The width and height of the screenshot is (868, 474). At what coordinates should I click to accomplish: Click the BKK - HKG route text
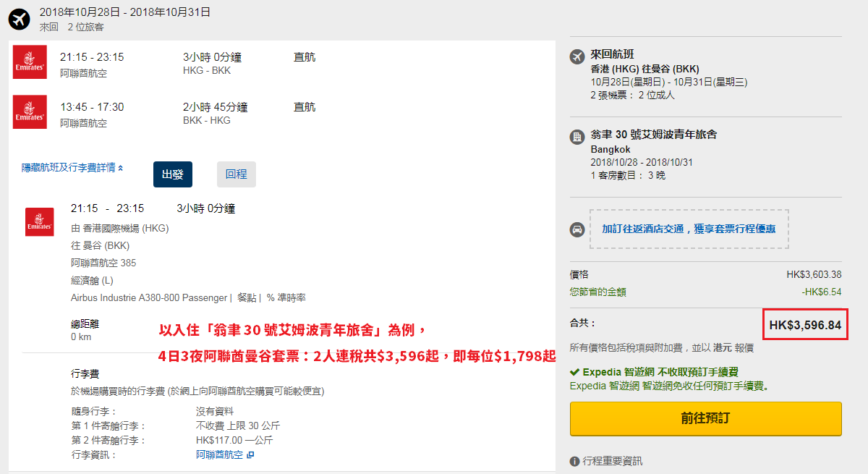point(207,120)
